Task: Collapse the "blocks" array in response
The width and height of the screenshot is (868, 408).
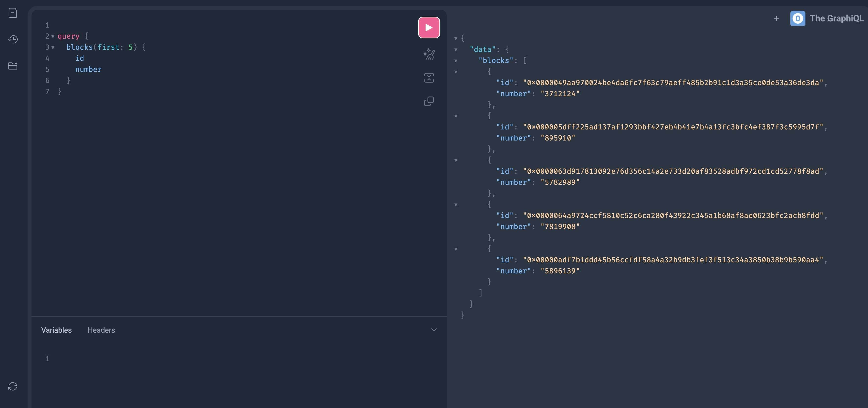Action: click(x=456, y=61)
